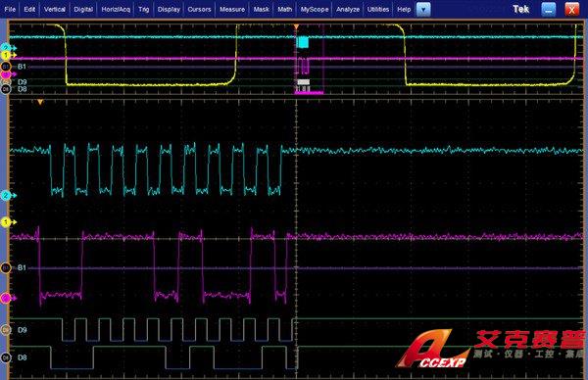Open the Display menu
The height and width of the screenshot is (380, 588).
tap(169, 10)
